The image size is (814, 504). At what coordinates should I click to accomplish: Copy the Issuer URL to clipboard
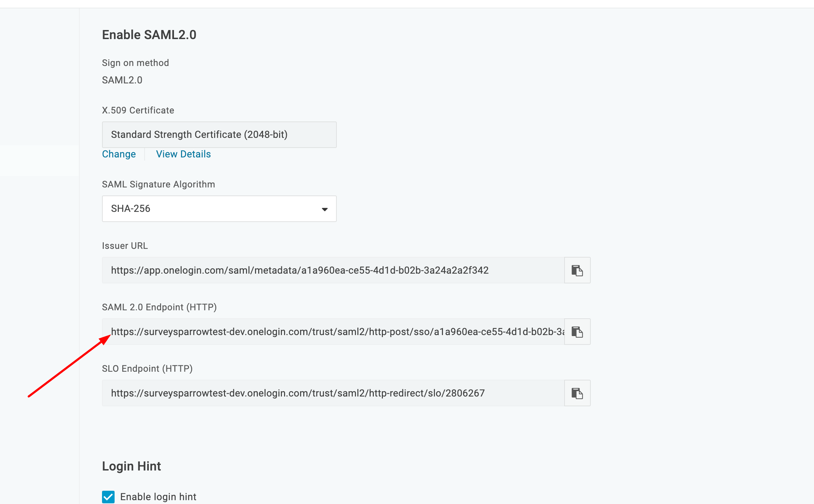(577, 270)
